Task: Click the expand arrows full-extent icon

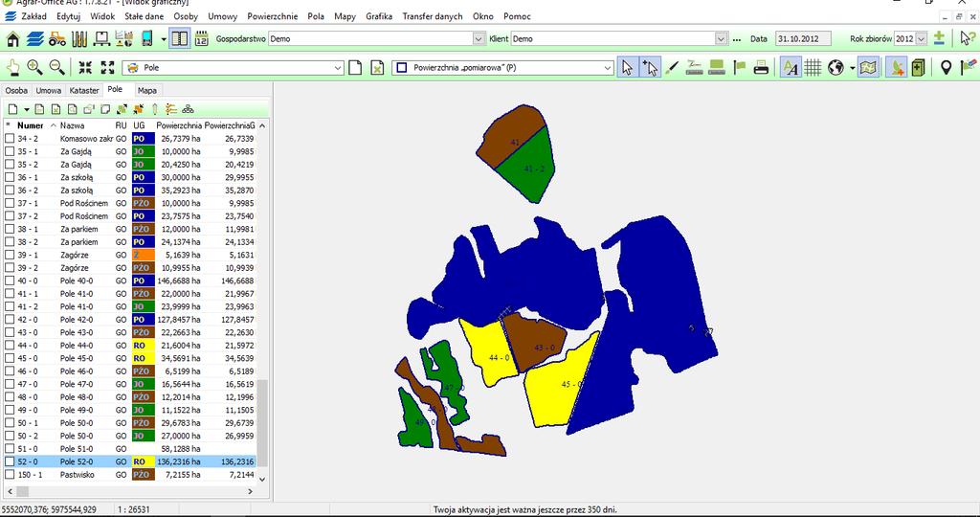Action: [107, 67]
